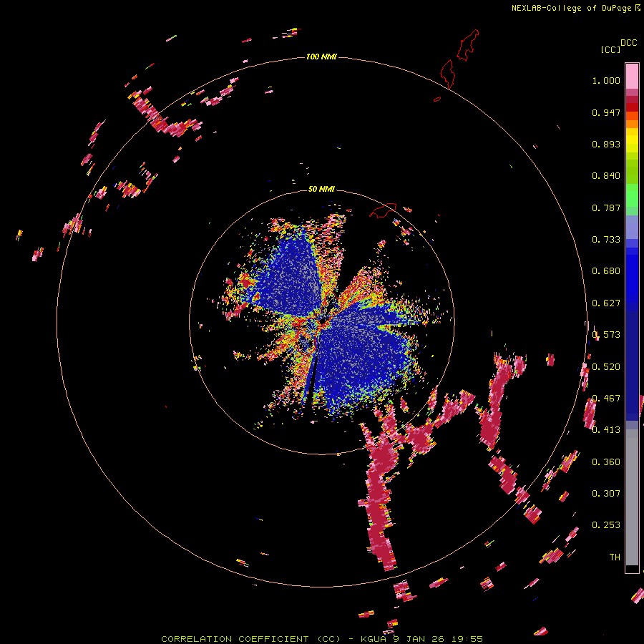The height and width of the screenshot is (644, 644).
Task: Select the 0.413 scale value
Action: click(x=606, y=430)
